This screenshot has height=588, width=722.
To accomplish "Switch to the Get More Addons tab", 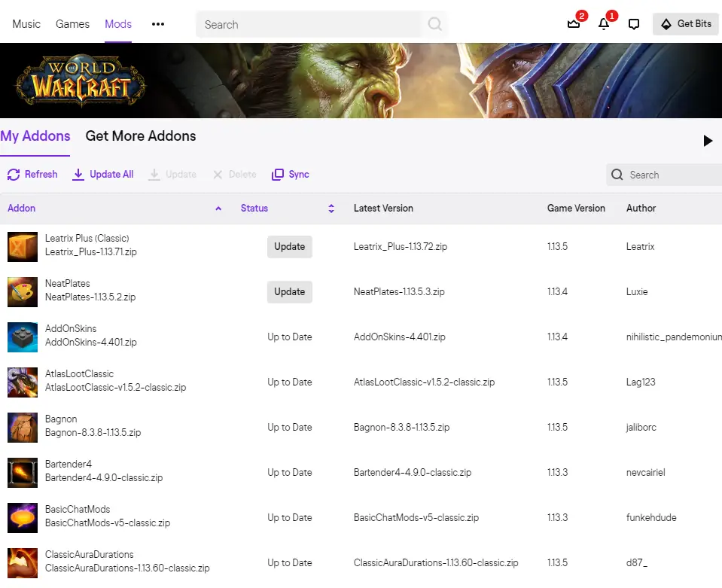I will coord(140,136).
